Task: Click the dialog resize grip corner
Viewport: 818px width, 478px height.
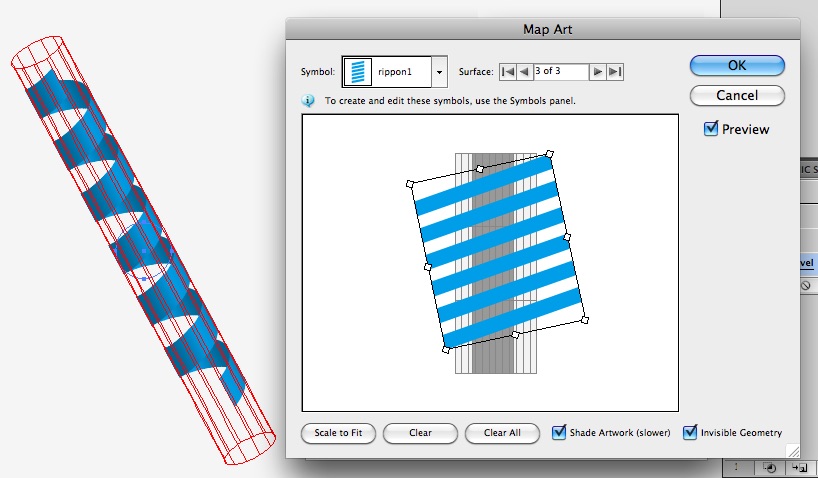Action: tap(792, 451)
